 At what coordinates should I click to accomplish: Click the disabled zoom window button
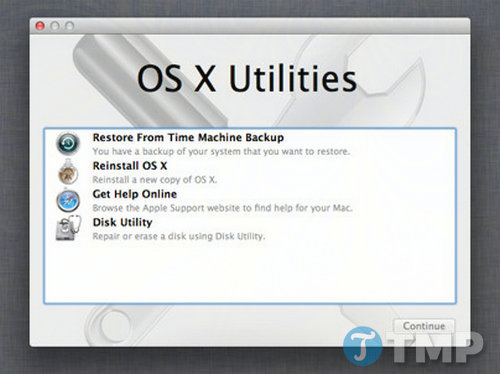click(69, 26)
